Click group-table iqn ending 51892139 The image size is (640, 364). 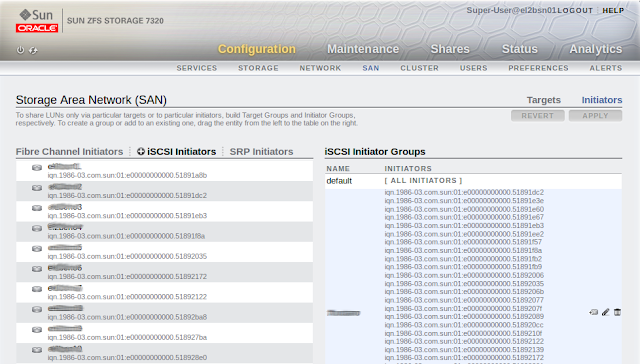464,350
